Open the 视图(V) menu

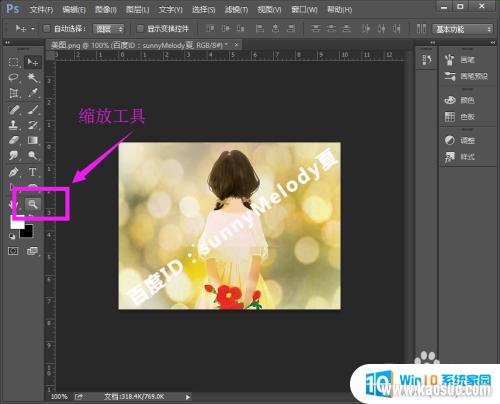269,10
